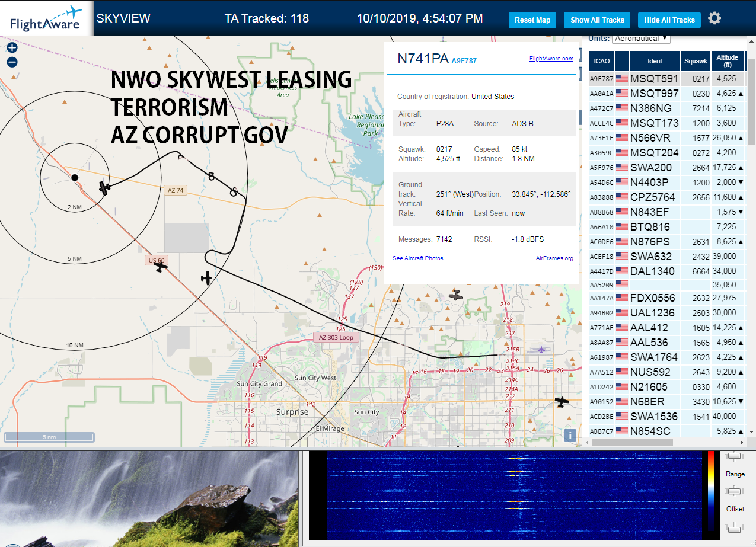Open the settings gear icon
756x547 pixels.
pyautogui.click(x=714, y=18)
